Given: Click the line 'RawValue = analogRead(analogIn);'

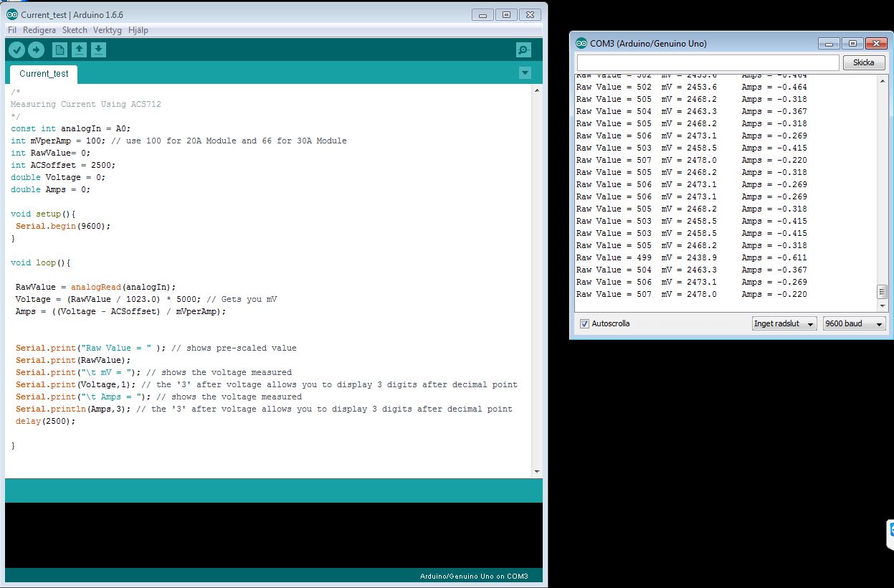Looking at the screenshot, I should 95,287.
